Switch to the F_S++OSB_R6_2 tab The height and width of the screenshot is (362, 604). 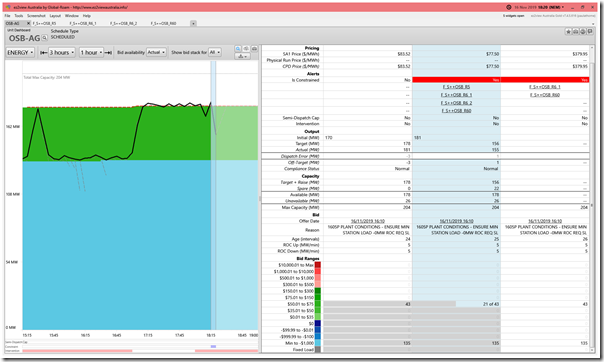123,23
